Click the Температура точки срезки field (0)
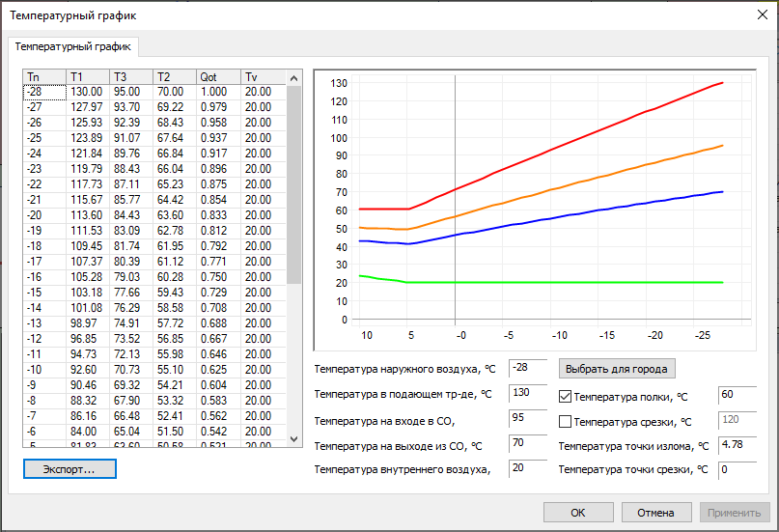779x532 pixels. (737, 469)
